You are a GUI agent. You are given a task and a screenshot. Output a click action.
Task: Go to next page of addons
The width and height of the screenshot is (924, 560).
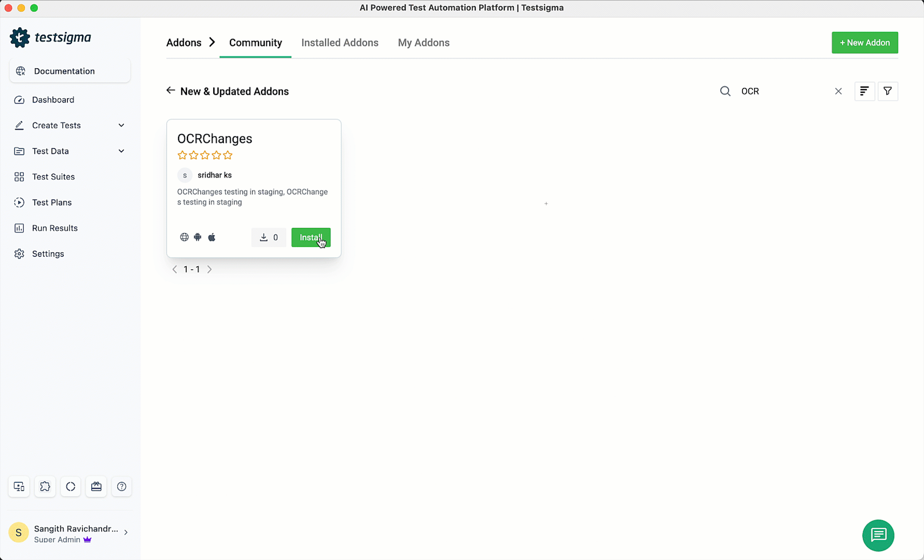[210, 269]
